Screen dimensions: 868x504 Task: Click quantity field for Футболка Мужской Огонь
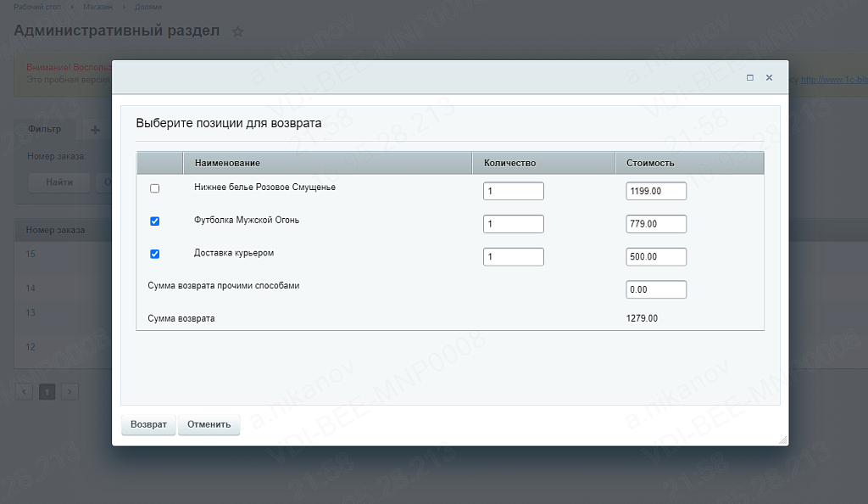(513, 224)
